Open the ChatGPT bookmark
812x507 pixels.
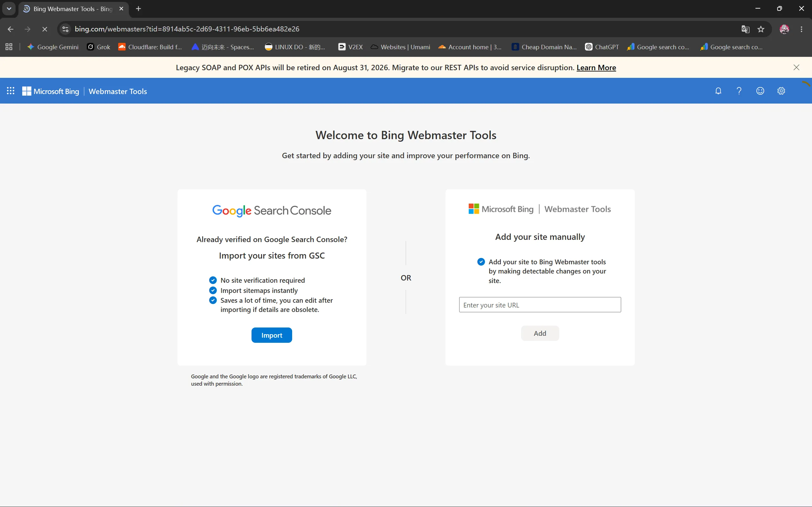tap(602, 47)
